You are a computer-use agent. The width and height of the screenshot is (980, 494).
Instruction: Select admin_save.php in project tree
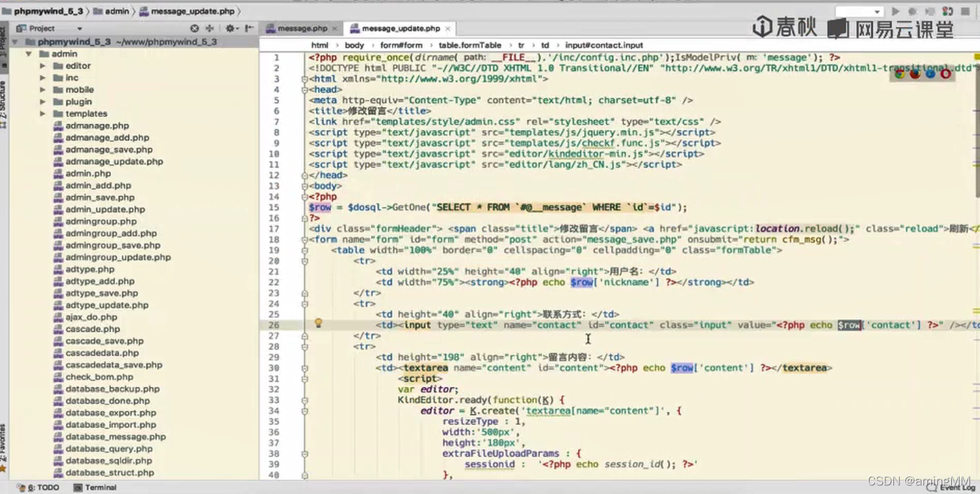click(100, 197)
